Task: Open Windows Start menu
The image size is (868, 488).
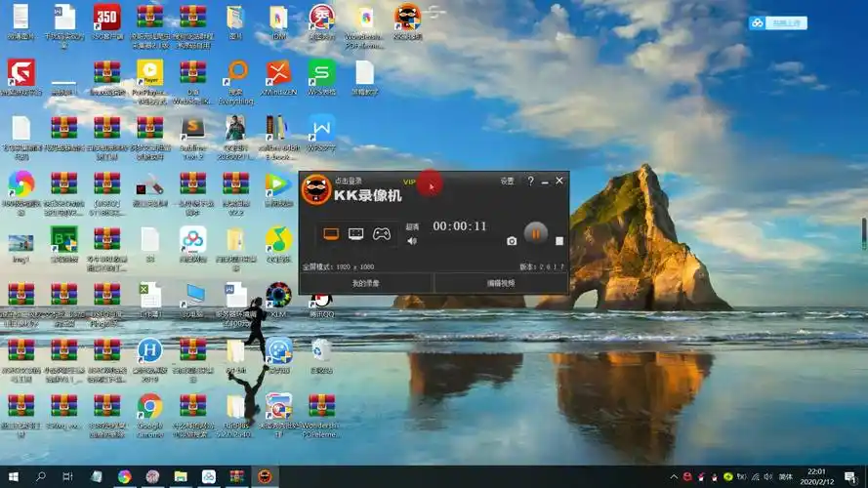Action: pos(14,476)
